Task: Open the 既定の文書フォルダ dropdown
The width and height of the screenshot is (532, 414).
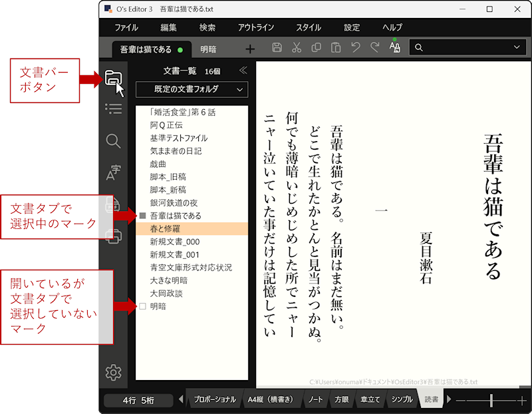Action: 192,89
